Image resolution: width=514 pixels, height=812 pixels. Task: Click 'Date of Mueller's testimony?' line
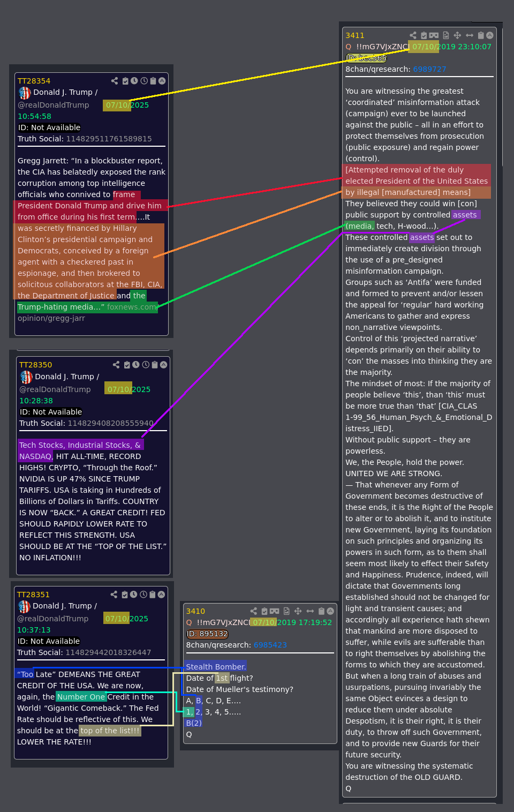(x=239, y=689)
